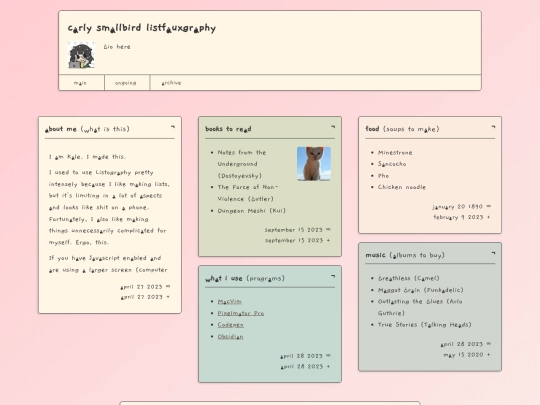Click the food (soups to make) heading
This screenshot has width=540, height=405.
tap(402, 129)
